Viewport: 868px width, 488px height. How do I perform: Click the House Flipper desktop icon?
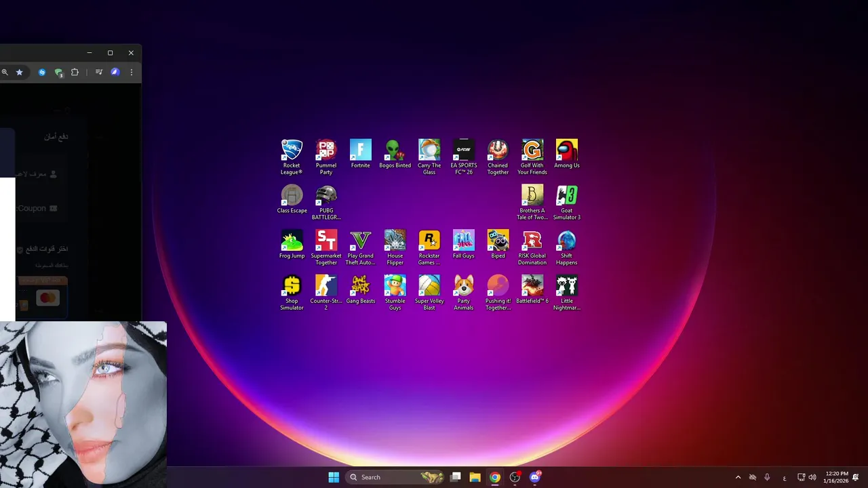395,247
